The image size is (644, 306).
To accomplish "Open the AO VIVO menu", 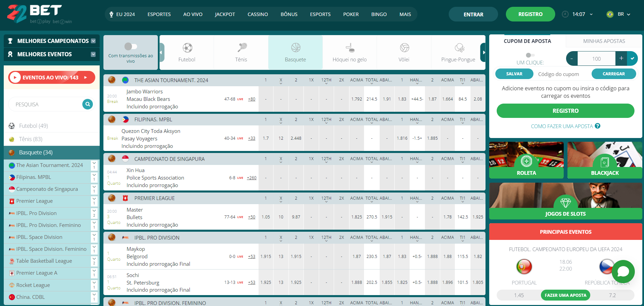I will click(x=193, y=14).
